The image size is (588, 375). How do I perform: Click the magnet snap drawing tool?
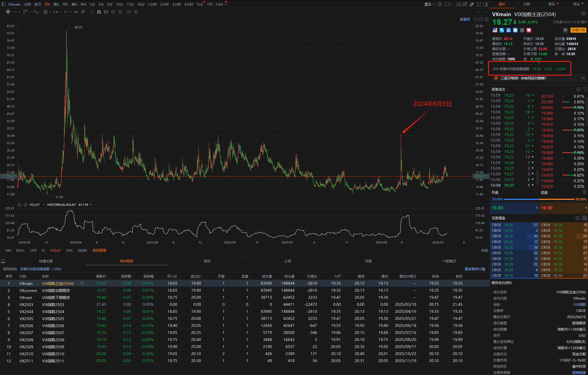[99, 12]
